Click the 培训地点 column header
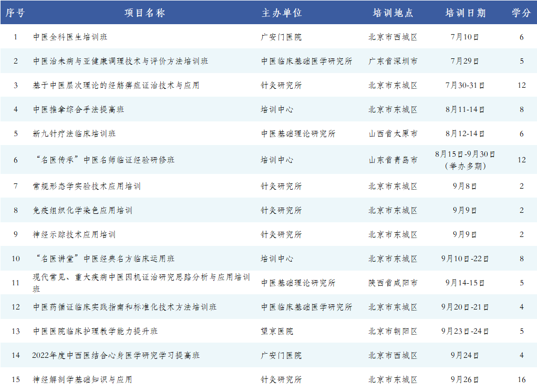The image size is (537, 392). click(x=393, y=13)
